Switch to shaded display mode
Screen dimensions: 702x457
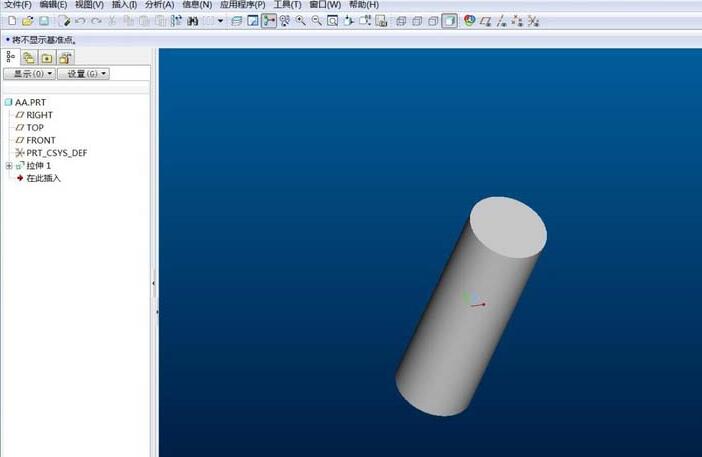[449, 21]
